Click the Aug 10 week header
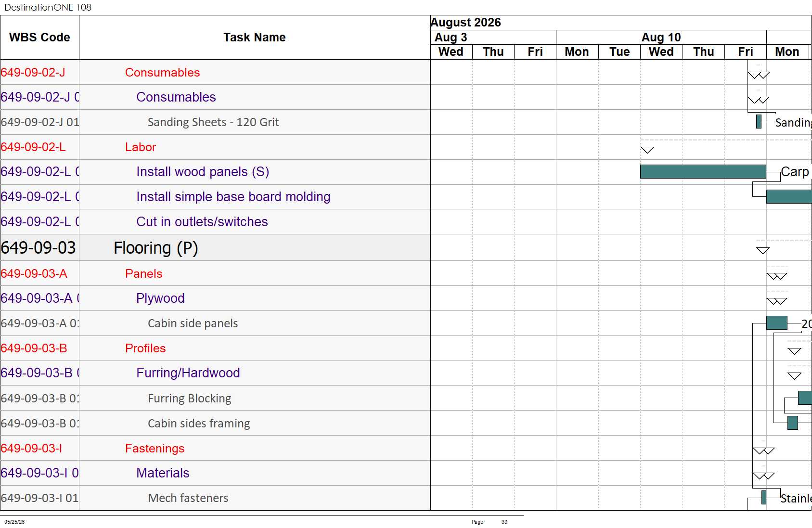Image resolution: width=812 pixels, height=528 pixels. coord(661,37)
